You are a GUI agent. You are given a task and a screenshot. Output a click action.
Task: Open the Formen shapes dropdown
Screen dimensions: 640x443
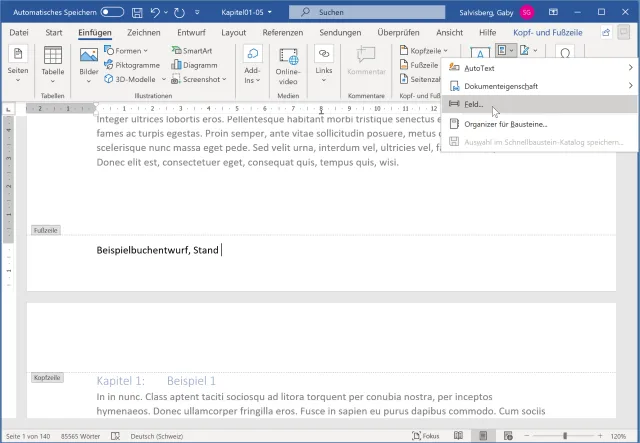pyautogui.click(x=126, y=51)
